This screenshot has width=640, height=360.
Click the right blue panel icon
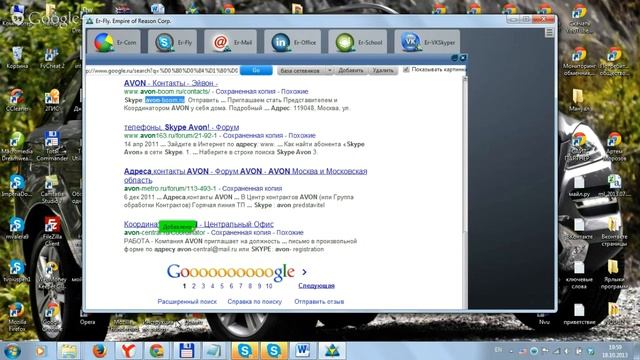pyautogui.click(x=463, y=58)
